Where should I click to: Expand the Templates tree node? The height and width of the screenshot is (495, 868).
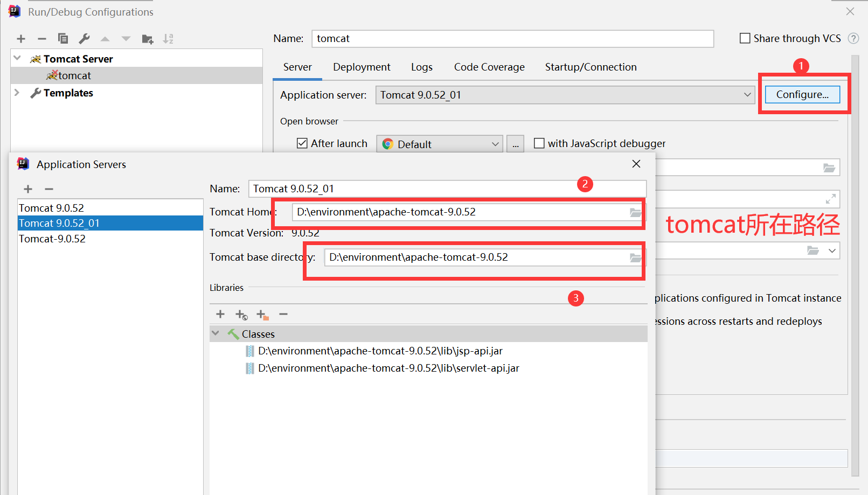pyautogui.click(x=17, y=93)
